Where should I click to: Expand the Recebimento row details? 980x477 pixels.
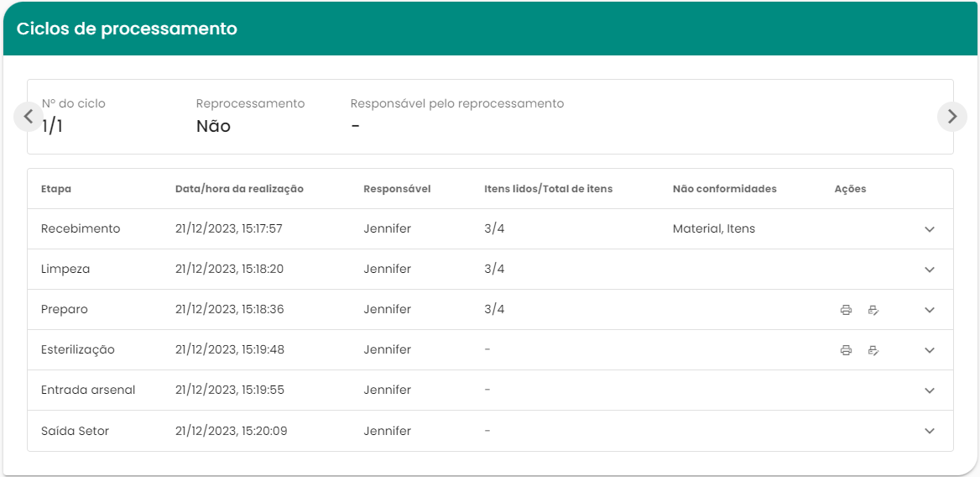coord(929,229)
